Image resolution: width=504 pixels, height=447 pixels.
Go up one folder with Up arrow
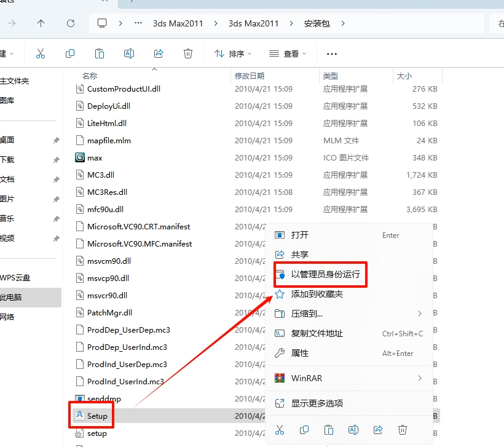pyautogui.click(x=41, y=23)
